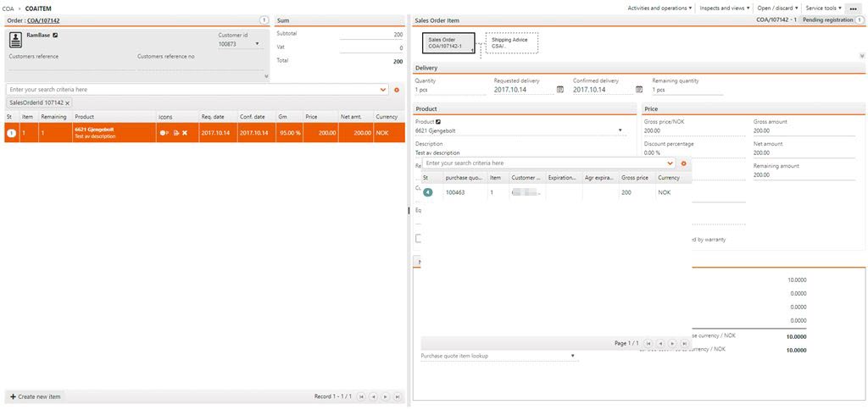Click the customer contact card icon
The width and height of the screenshot is (868, 410).
coord(15,38)
